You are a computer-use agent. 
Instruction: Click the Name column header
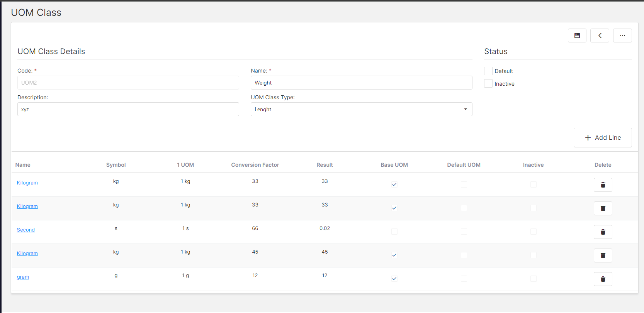[23, 165]
